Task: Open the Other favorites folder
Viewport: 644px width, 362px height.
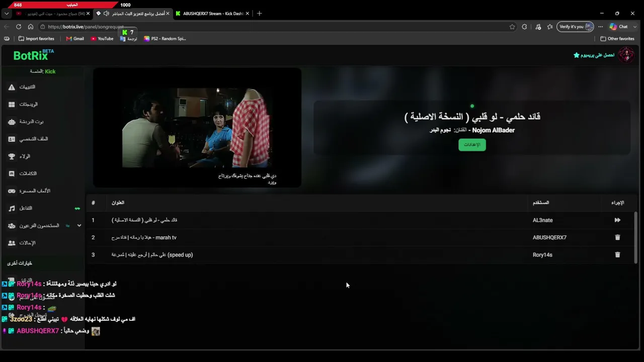Action: click(x=617, y=39)
